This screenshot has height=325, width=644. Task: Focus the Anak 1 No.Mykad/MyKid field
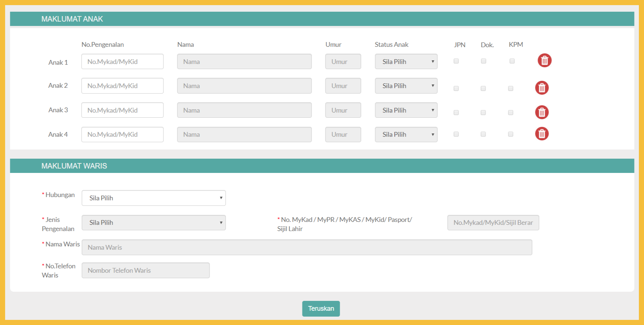pos(122,62)
